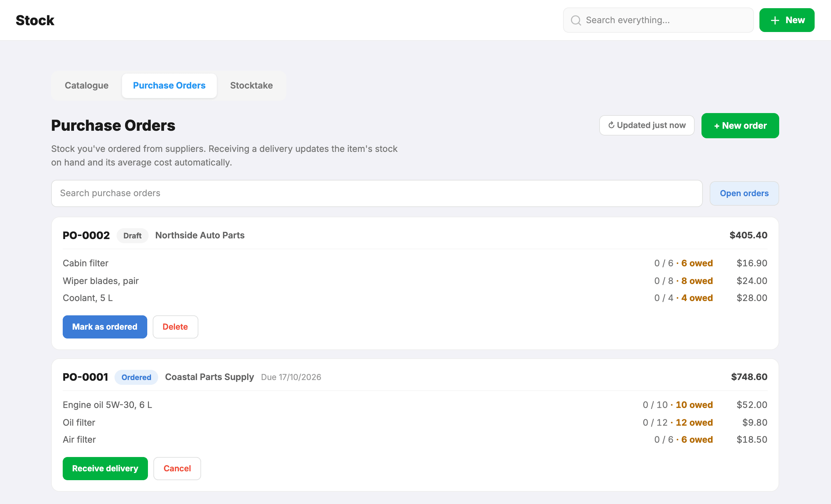
Task: Click the Search everything input
Action: click(x=658, y=20)
